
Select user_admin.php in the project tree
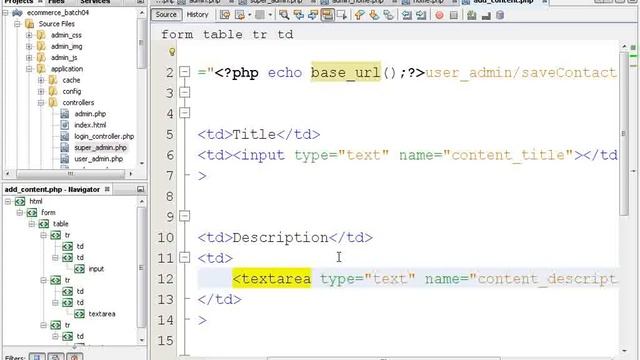[98, 159]
